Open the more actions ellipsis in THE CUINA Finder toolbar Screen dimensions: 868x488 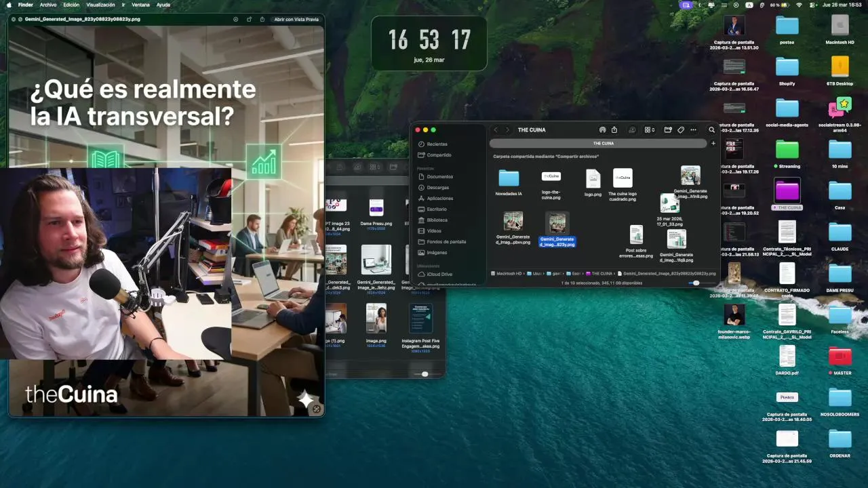point(693,129)
